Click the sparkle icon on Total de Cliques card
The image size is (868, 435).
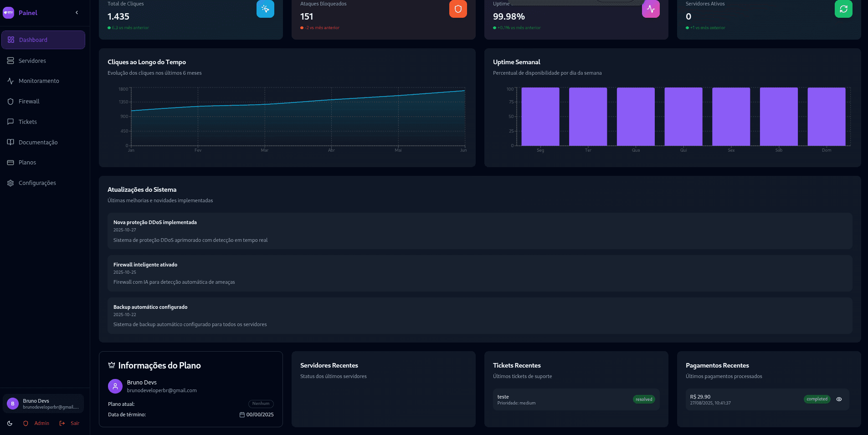pyautogui.click(x=265, y=9)
